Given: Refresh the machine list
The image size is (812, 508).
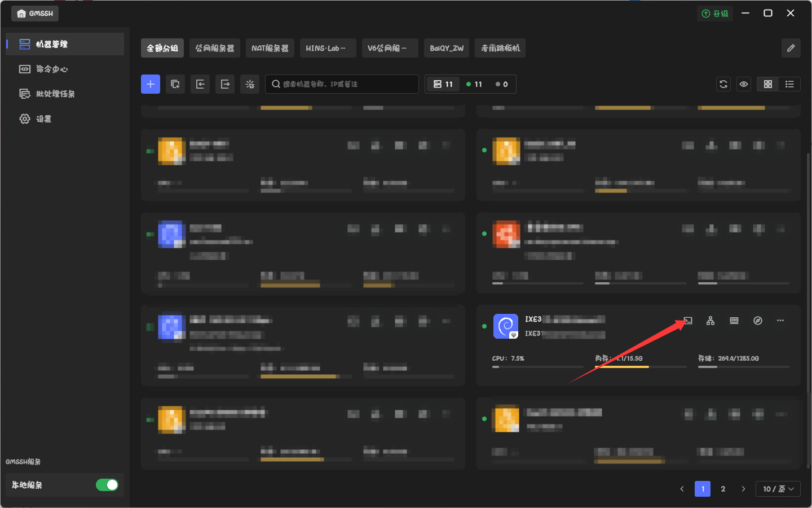Looking at the screenshot, I should (x=723, y=84).
